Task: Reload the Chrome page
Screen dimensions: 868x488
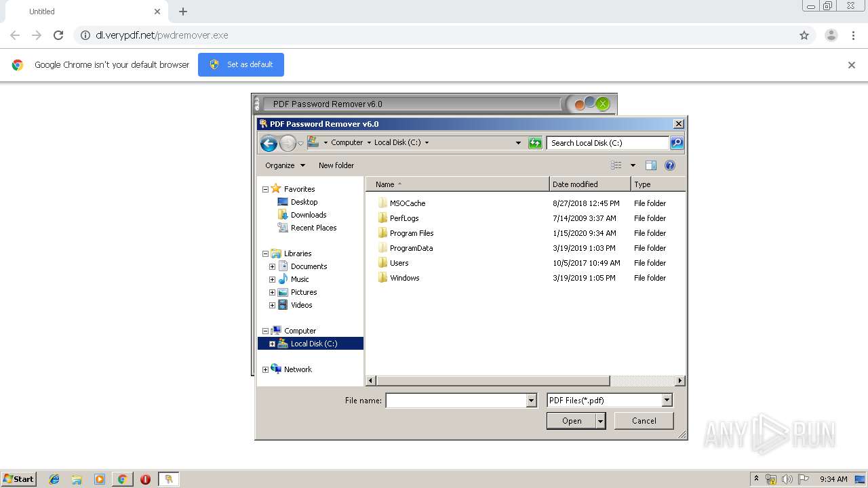Action: pyautogui.click(x=58, y=35)
